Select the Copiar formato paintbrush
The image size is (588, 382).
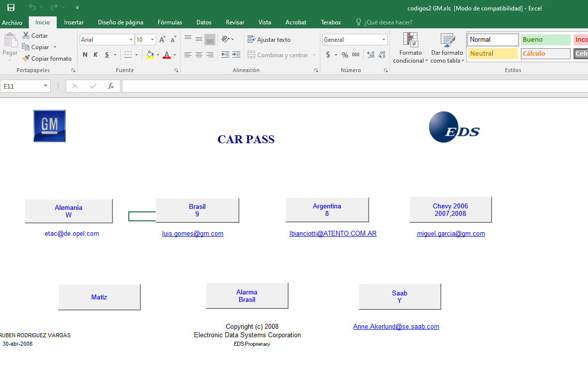pyautogui.click(x=26, y=58)
